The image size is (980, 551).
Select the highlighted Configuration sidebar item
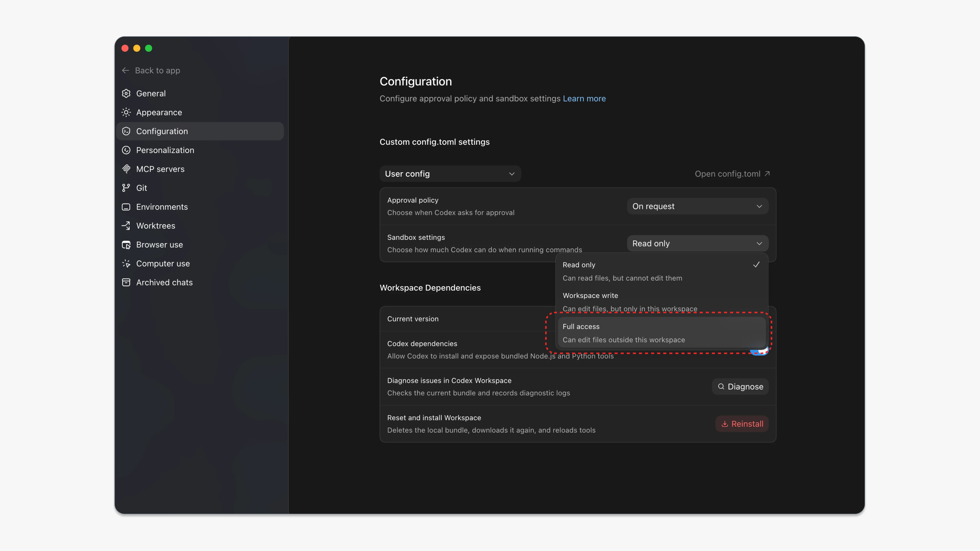200,131
